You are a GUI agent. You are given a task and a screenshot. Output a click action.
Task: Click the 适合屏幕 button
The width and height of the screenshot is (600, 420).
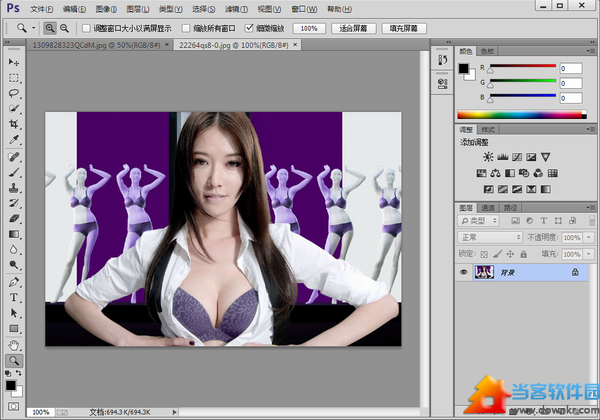click(353, 28)
